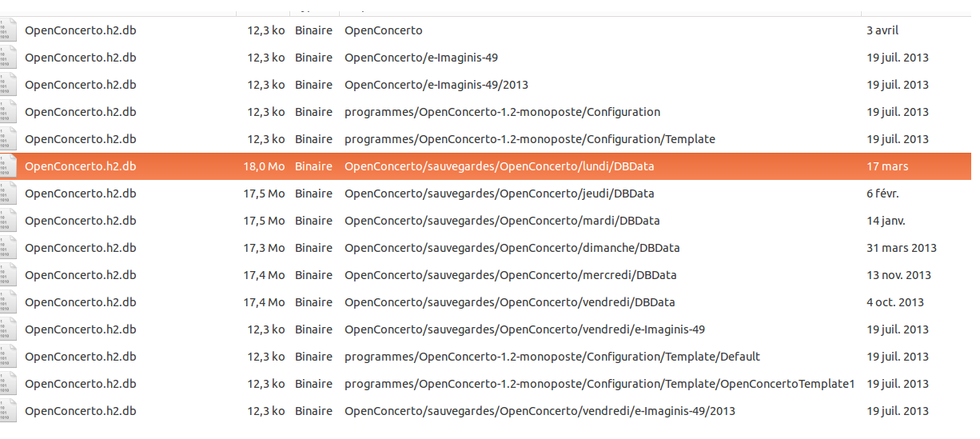The image size is (980, 439).
Task: Select location 'OpenConcerto/e-Imaginis-49/2013'
Action: click(x=436, y=85)
